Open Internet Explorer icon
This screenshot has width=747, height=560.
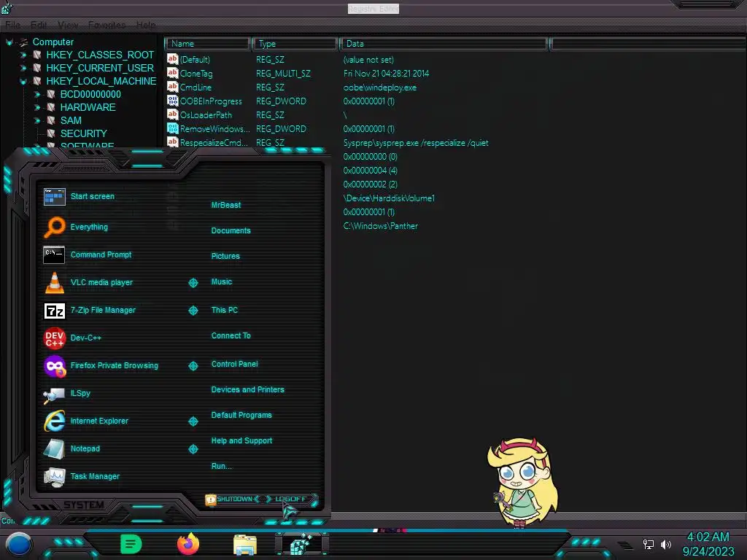54,421
